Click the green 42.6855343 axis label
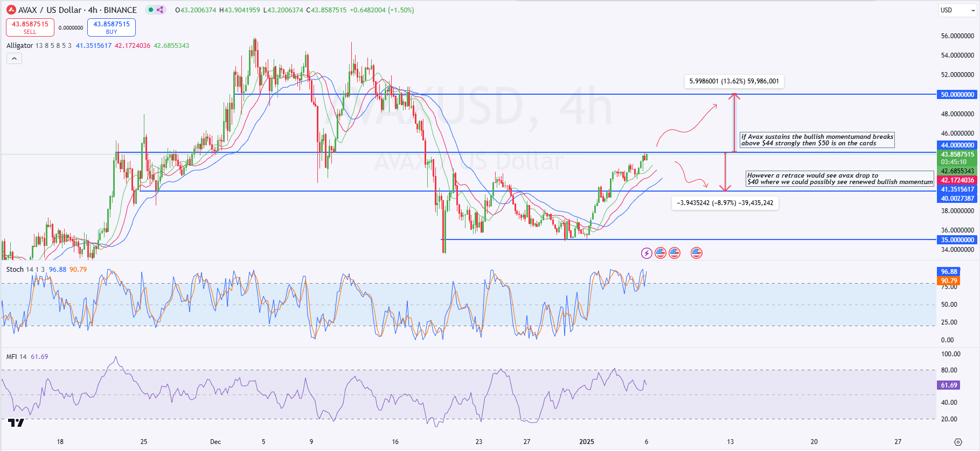This screenshot has width=980, height=451. [x=957, y=171]
